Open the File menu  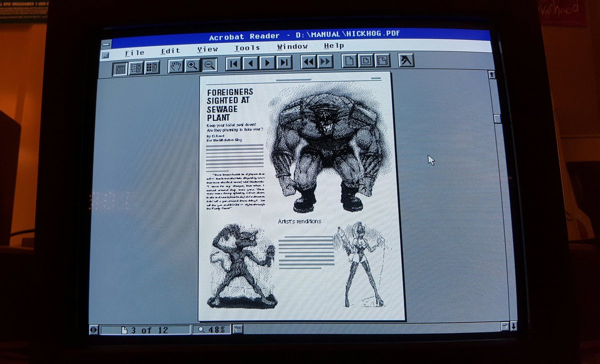click(x=134, y=52)
